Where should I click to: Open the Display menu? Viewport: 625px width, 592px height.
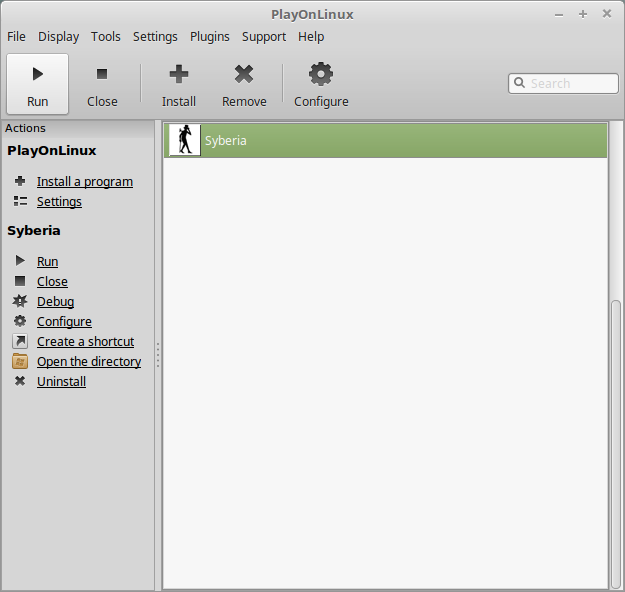(x=59, y=37)
